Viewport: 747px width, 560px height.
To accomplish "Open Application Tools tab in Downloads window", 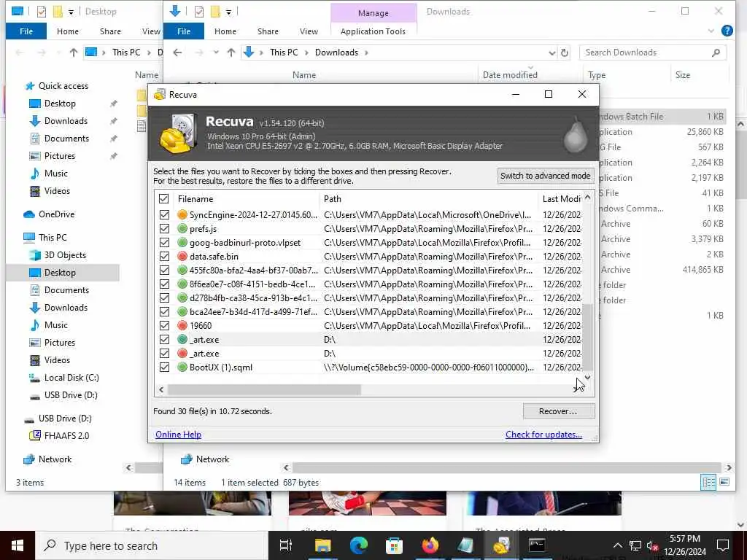I will [373, 31].
